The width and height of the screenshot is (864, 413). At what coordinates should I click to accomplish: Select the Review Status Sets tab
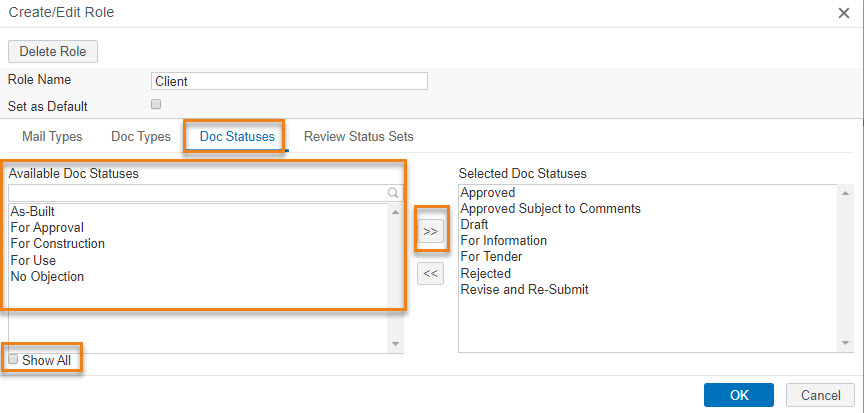click(x=358, y=136)
